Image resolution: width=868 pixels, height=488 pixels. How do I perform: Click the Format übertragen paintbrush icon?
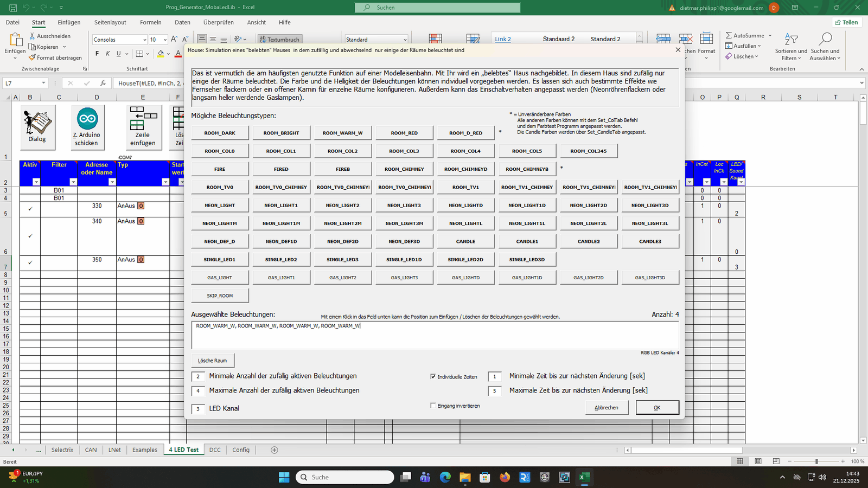(33, 57)
